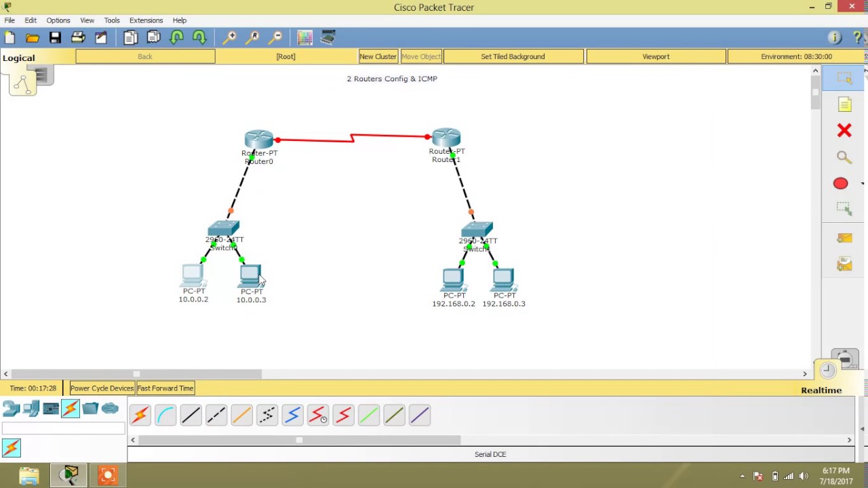Pick the Serial DCE cable with clock
This screenshot has width=868, height=488.
(318, 415)
